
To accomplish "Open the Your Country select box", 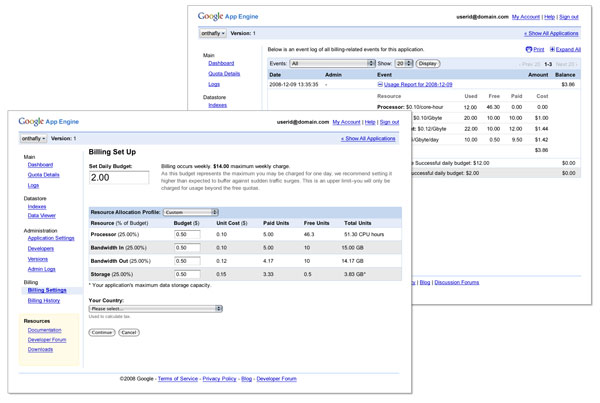I will click(155, 309).
